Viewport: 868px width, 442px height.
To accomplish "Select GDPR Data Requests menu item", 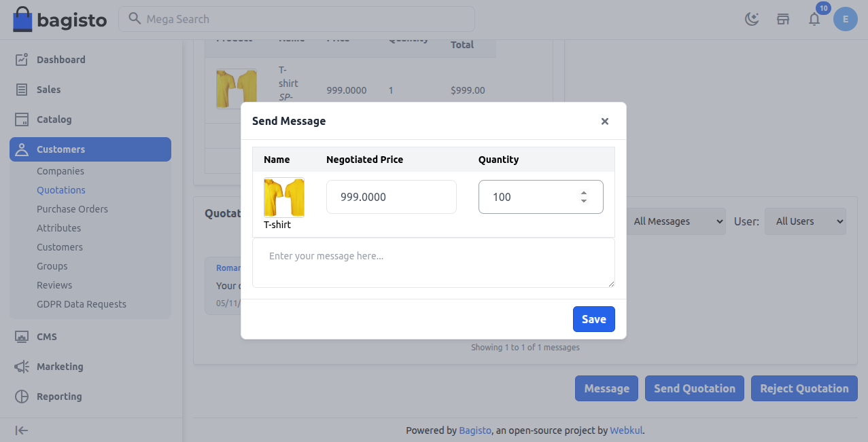I will pyautogui.click(x=82, y=303).
